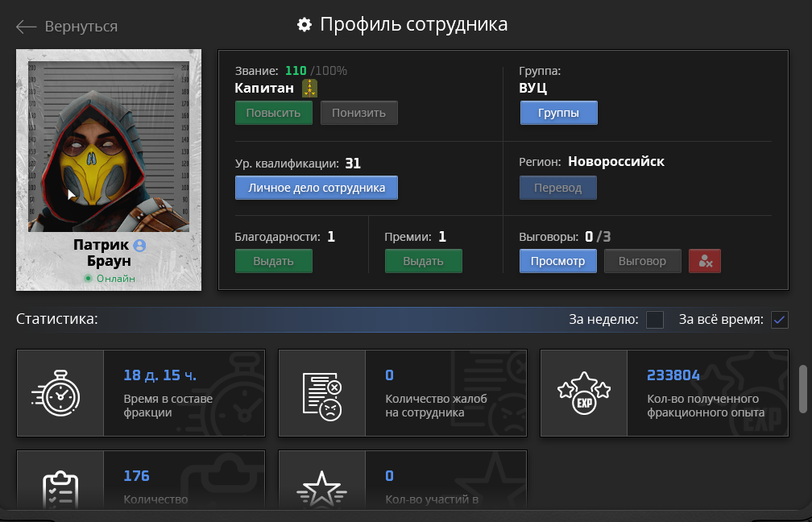Click the gear icon beside Профиль сотрудника
The width and height of the screenshot is (812, 522).
[304, 24]
